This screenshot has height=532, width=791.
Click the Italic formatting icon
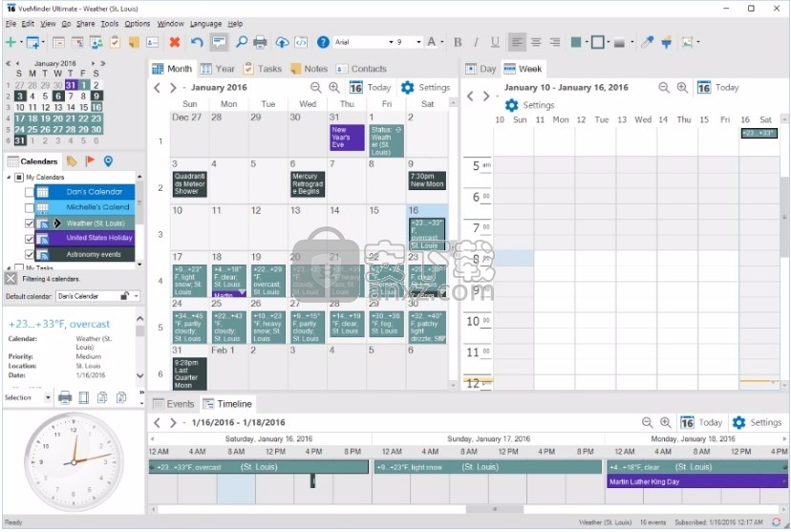pos(476,42)
